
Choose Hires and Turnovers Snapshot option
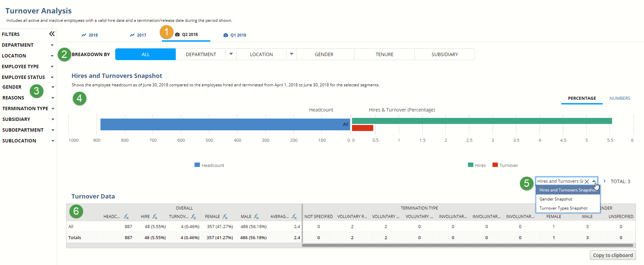[568, 190]
